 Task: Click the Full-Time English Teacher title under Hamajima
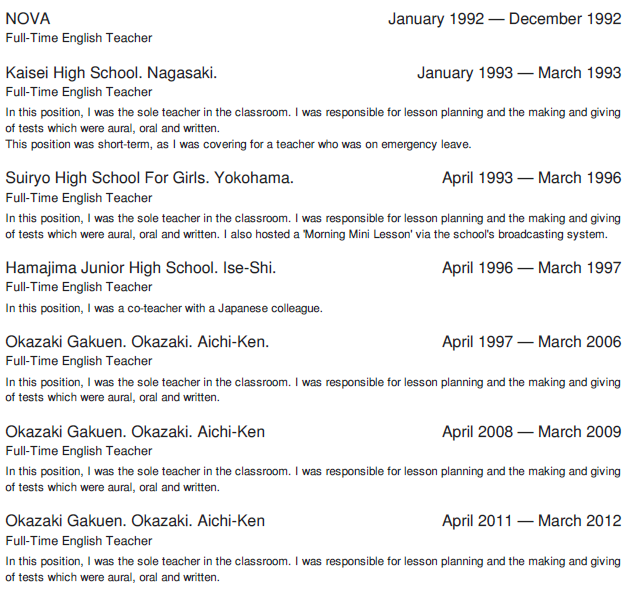point(79,287)
